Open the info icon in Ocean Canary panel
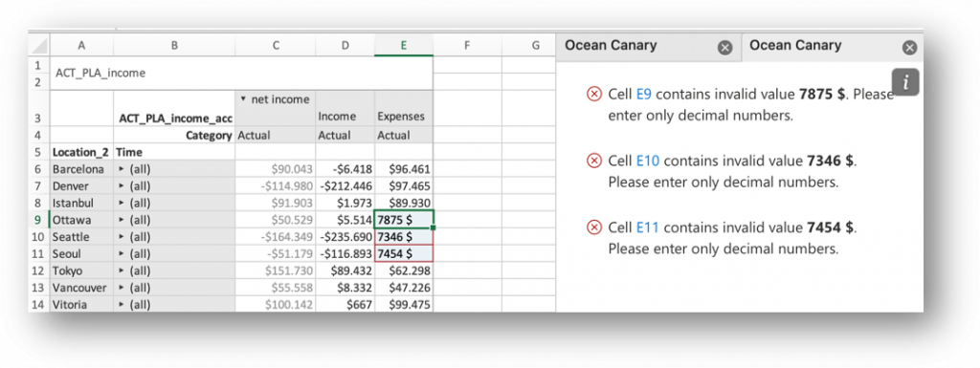Image resolution: width=980 pixels, height=368 pixels. (x=905, y=82)
